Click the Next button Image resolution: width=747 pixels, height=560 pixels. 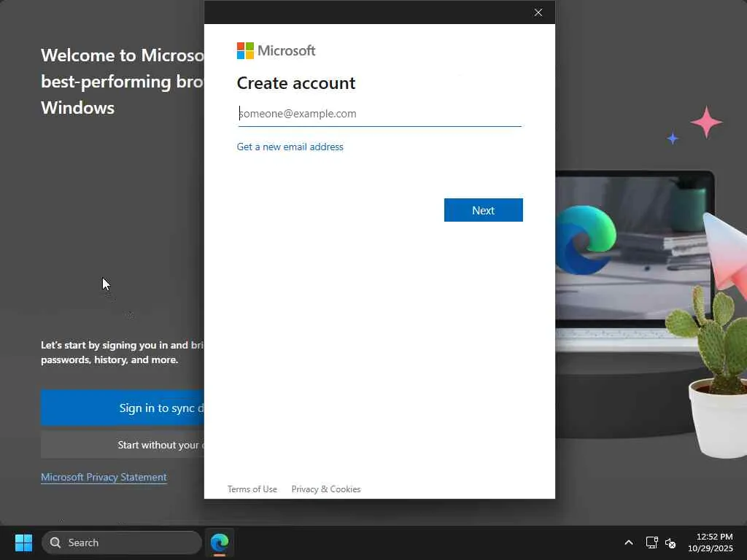point(483,210)
